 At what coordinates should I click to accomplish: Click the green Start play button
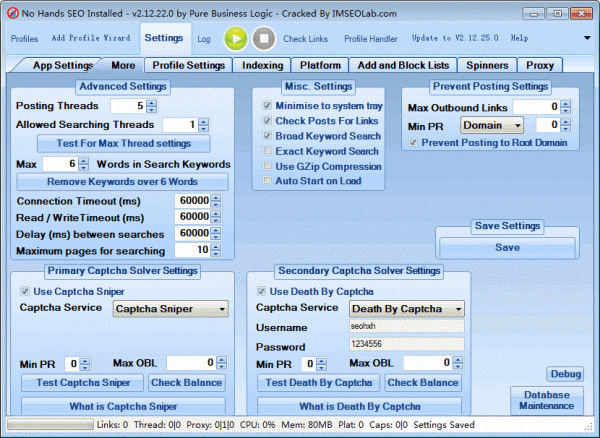point(235,38)
